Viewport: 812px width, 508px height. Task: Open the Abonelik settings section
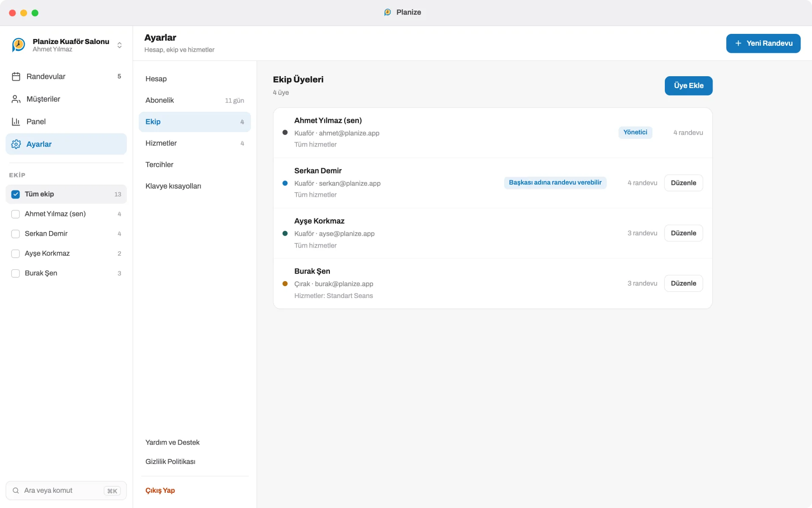pos(195,100)
